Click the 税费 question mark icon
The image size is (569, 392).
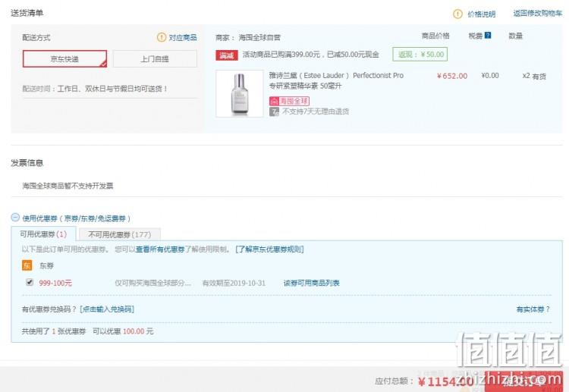488,35
